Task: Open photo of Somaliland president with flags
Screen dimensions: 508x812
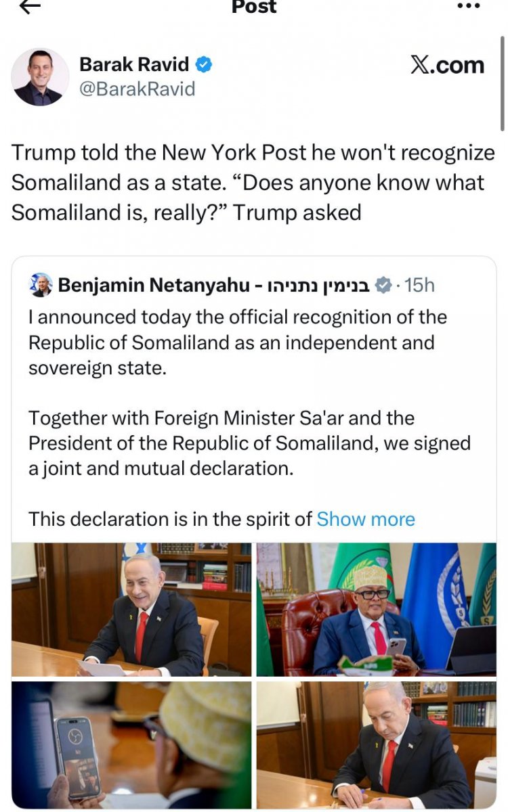Action: pos(376,609)
